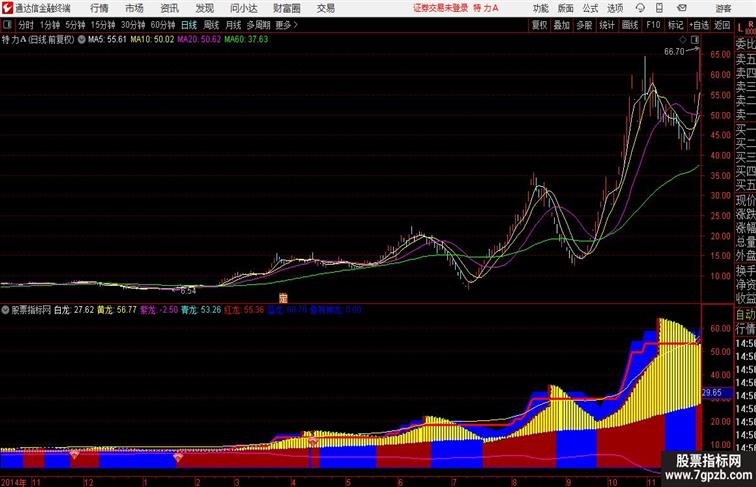The width and height of the screenshot is (756, 487).
Task: Switch to 分时 intraday chart tab
Action: point(26,25)
